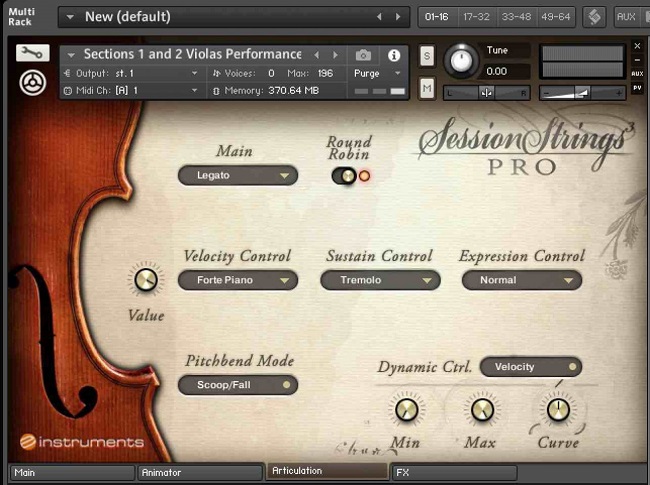Image resolution: width=650 pixels, height=485 pixels.
Task: Click the output level meter display
Action: tap(582, 61)
